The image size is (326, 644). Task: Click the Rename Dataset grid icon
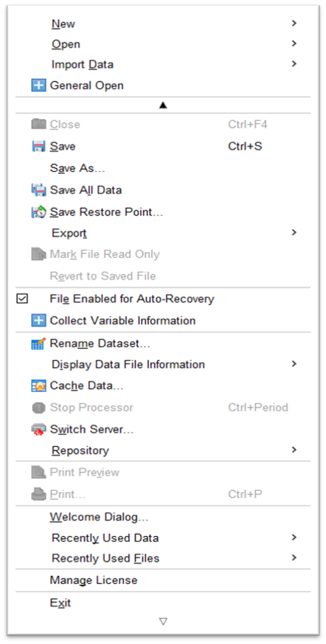point(39,343)
